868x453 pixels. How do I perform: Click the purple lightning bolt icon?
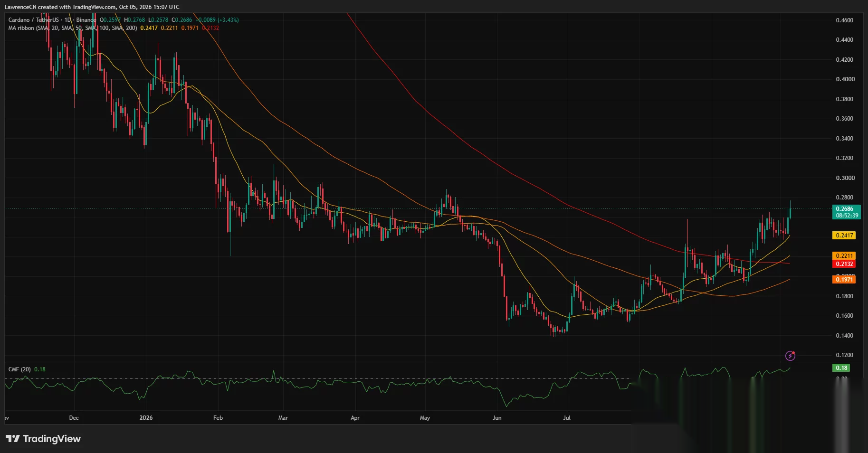[790, 355]
